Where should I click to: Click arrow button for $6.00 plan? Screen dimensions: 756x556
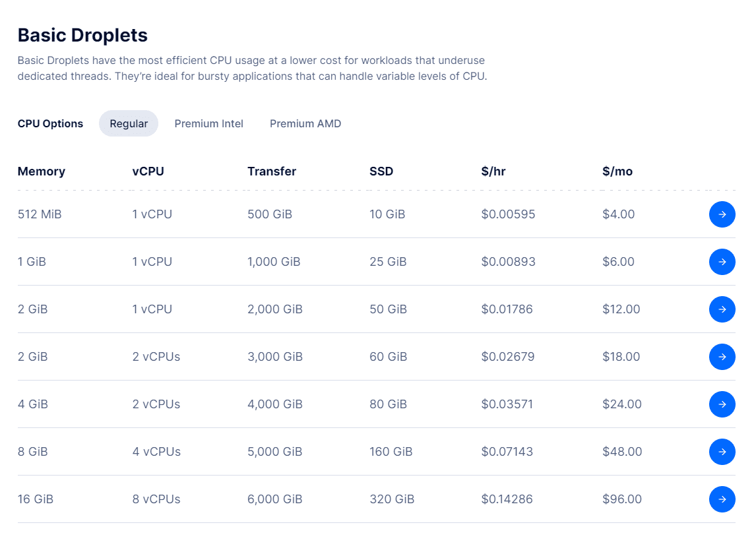(x=722, y=262)
